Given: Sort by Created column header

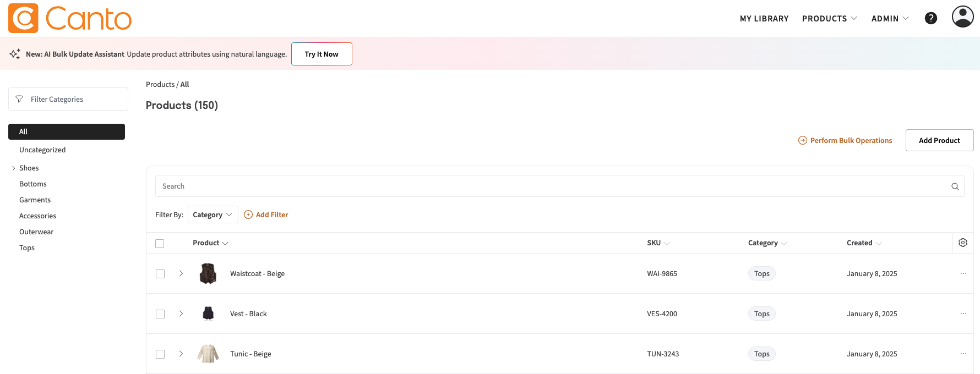Looking at the screenshot, I should point(864,243).
